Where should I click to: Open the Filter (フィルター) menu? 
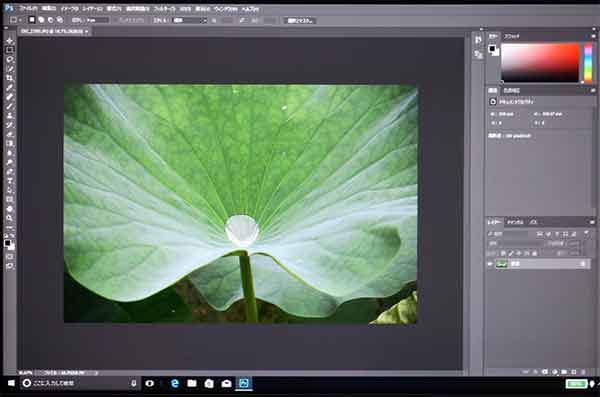click(165, 8)
